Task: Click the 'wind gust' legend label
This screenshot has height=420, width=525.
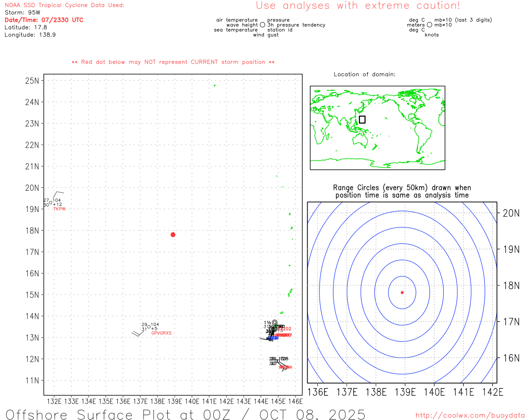Action: [266, 35]
